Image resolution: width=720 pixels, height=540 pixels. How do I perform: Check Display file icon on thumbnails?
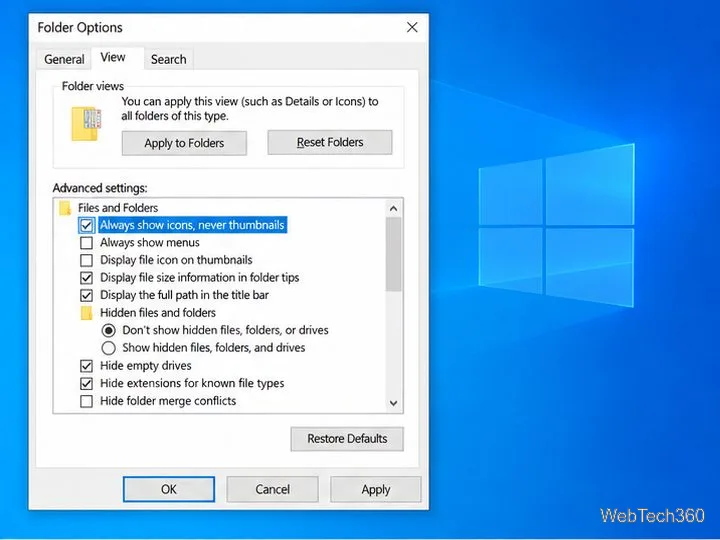(86, 260)
